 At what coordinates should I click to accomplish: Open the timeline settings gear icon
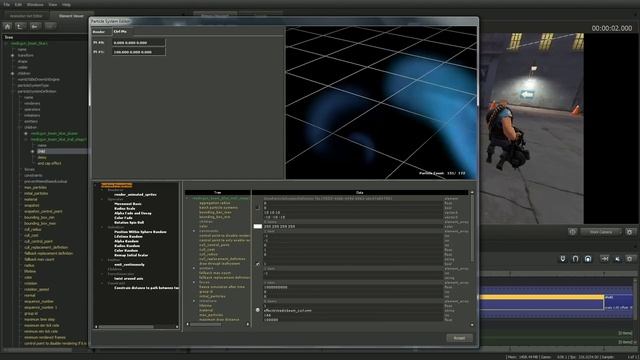[x=630, y=259]
